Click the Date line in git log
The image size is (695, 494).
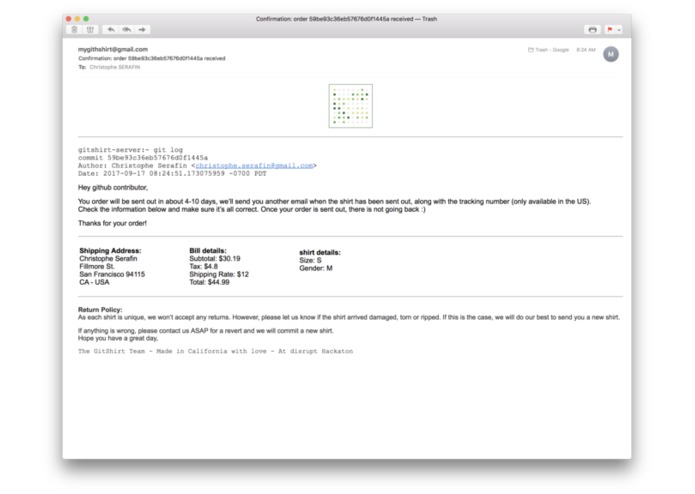tap(172, 174)
